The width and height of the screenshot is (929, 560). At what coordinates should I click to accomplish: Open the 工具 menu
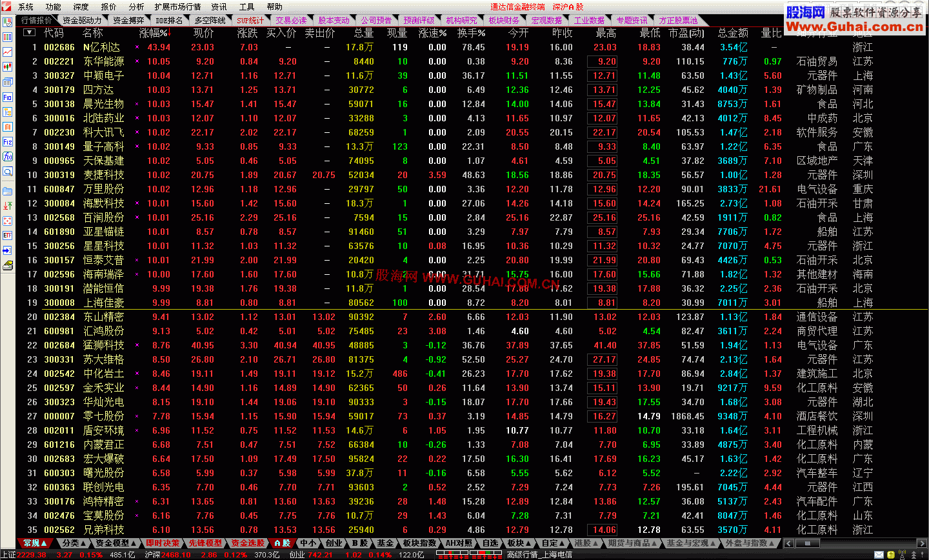point(247,6)
